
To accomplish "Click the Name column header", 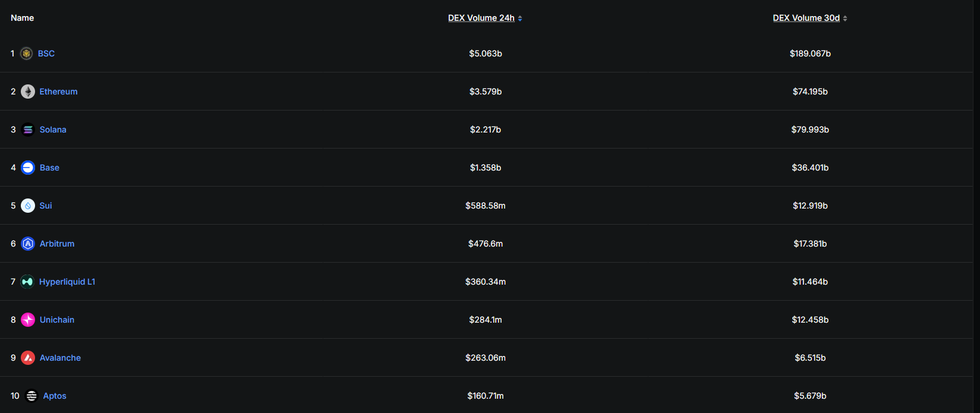I will pos(22,18).
